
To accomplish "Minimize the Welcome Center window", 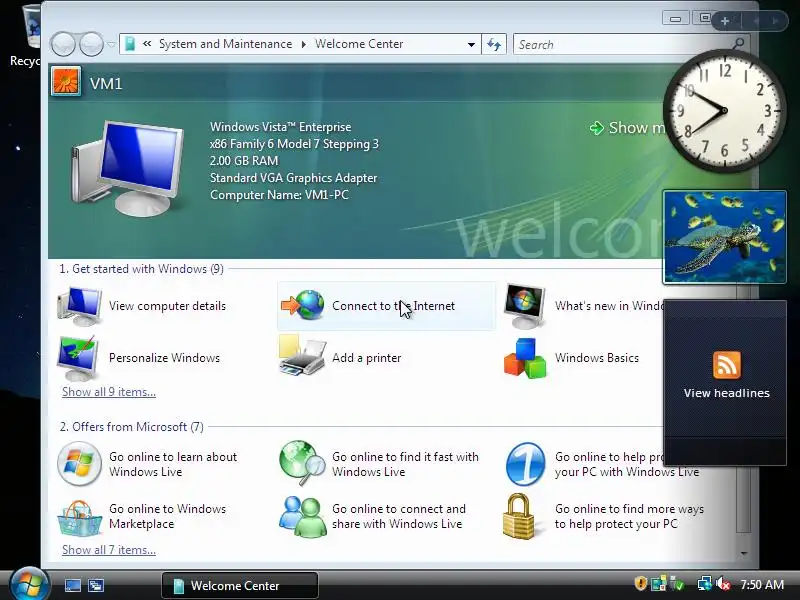I will [676, 19].
